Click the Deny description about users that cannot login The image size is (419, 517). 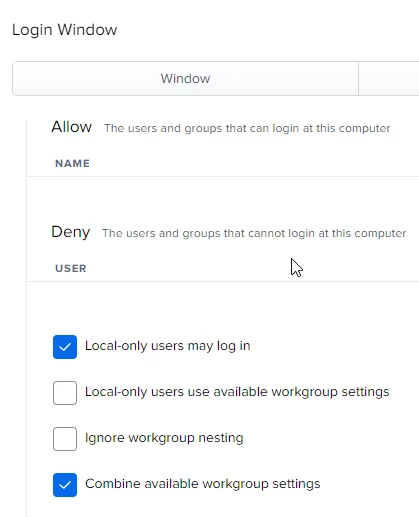pos(254,233)
